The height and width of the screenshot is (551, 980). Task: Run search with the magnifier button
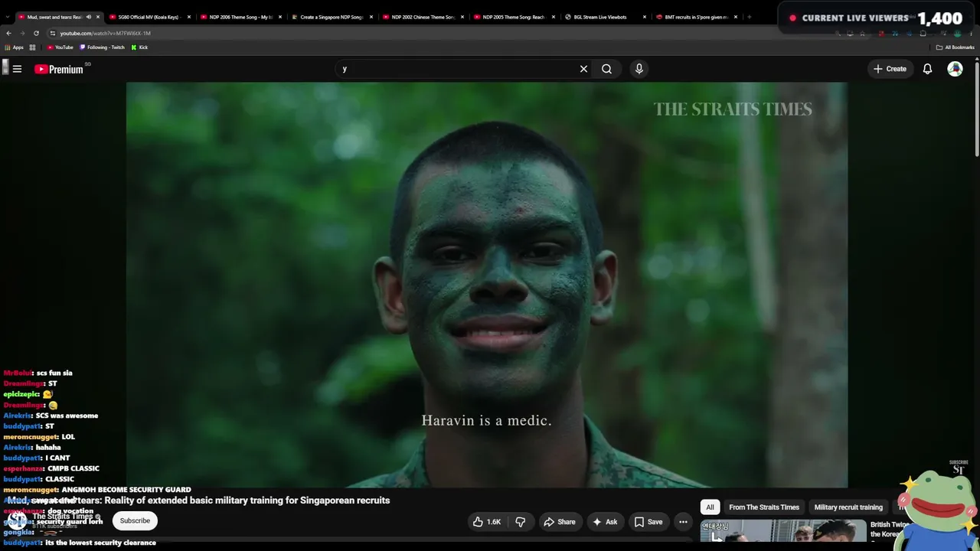(x=606, y=69)
